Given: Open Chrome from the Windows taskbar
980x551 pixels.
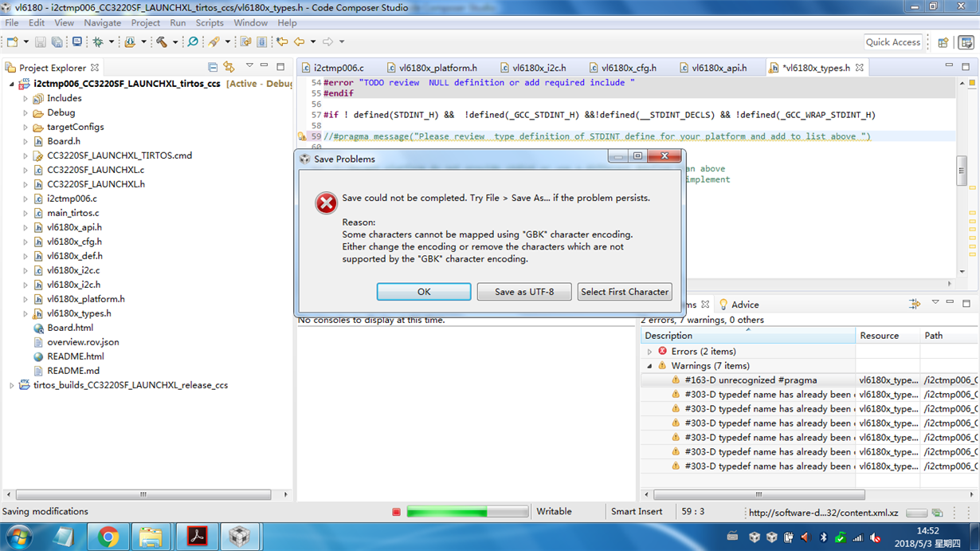Looking at the screenshot, I should coord(108,537).
